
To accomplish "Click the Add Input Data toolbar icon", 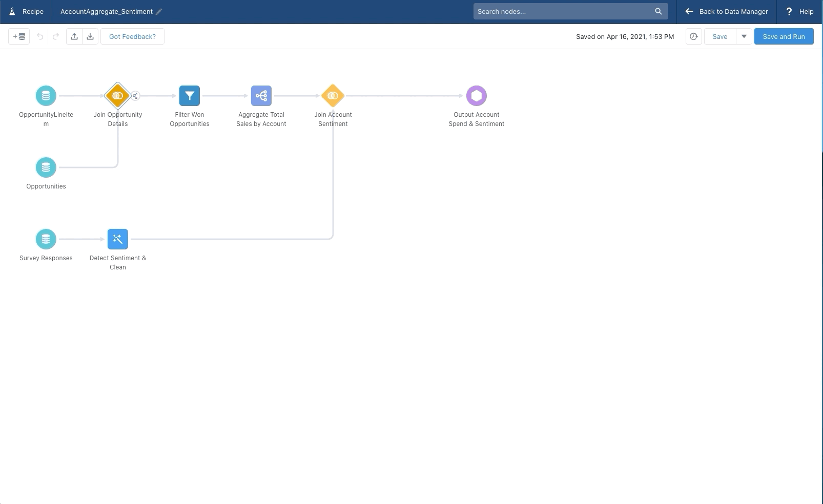I will coord(18,36).
